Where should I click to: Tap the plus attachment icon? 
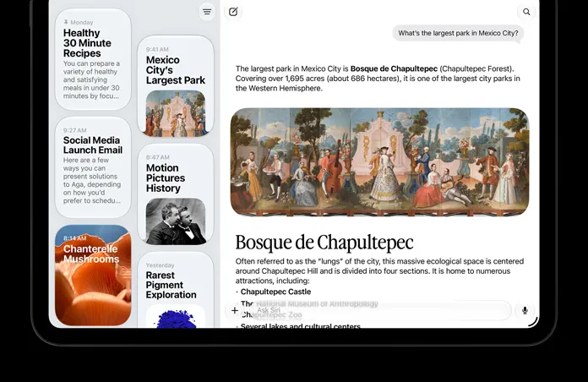click(235, 310)
